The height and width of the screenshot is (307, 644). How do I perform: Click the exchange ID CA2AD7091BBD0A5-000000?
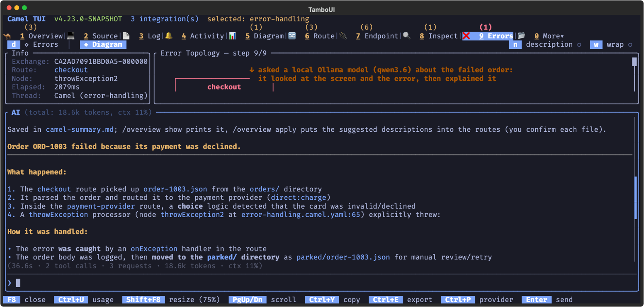[101, 61]
